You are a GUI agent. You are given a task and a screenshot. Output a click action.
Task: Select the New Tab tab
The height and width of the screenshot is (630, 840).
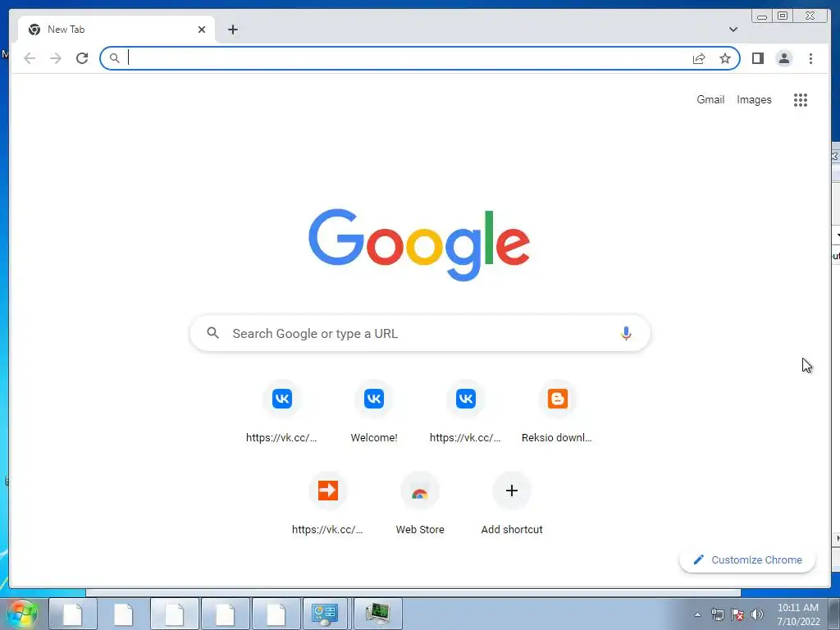(x=116, y=30)
